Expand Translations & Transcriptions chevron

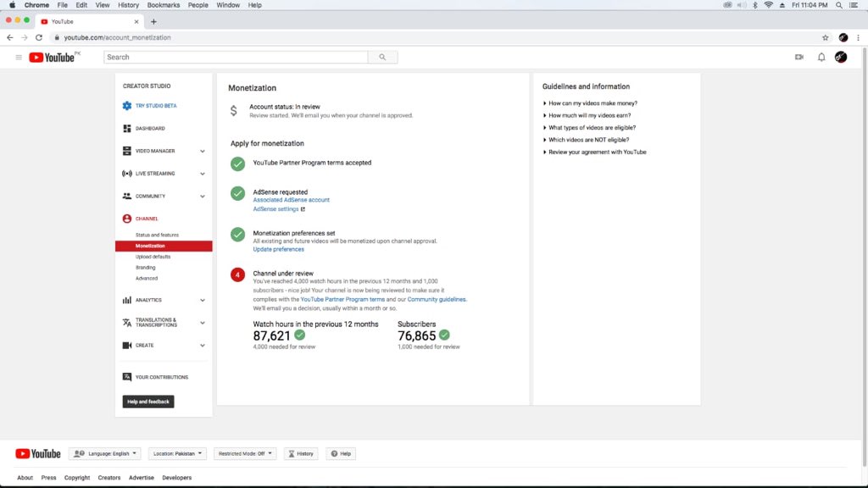coord(203,323)
